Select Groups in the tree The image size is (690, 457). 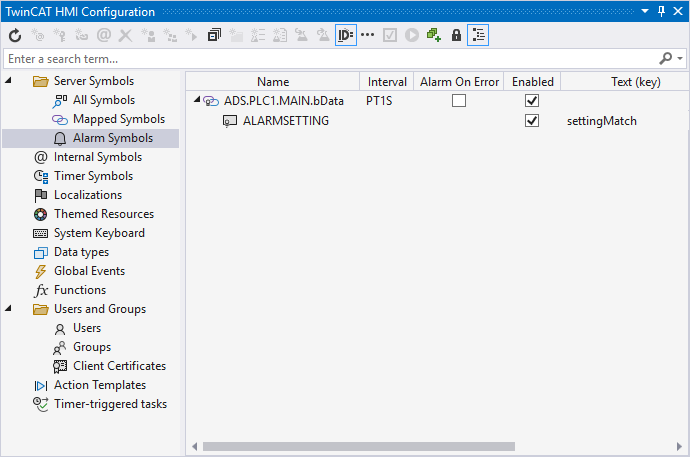pos(92,347)
